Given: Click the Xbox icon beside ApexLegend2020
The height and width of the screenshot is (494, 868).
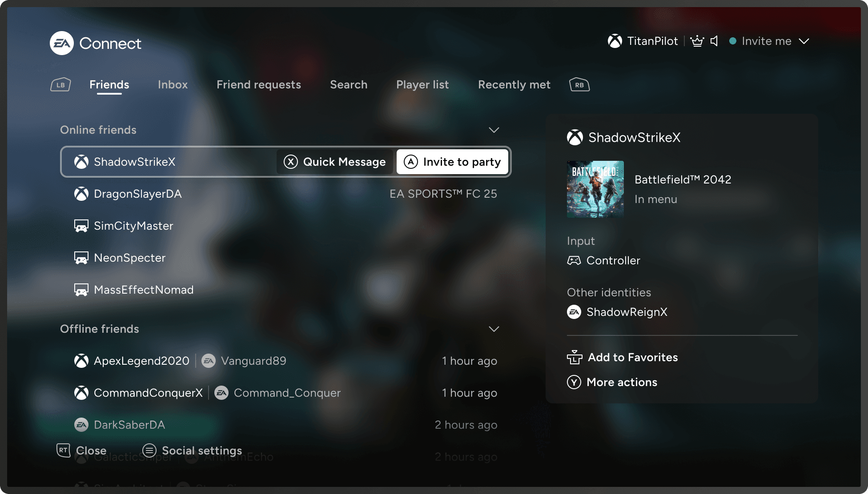Looking at the screenshot, I should [81, 361].
